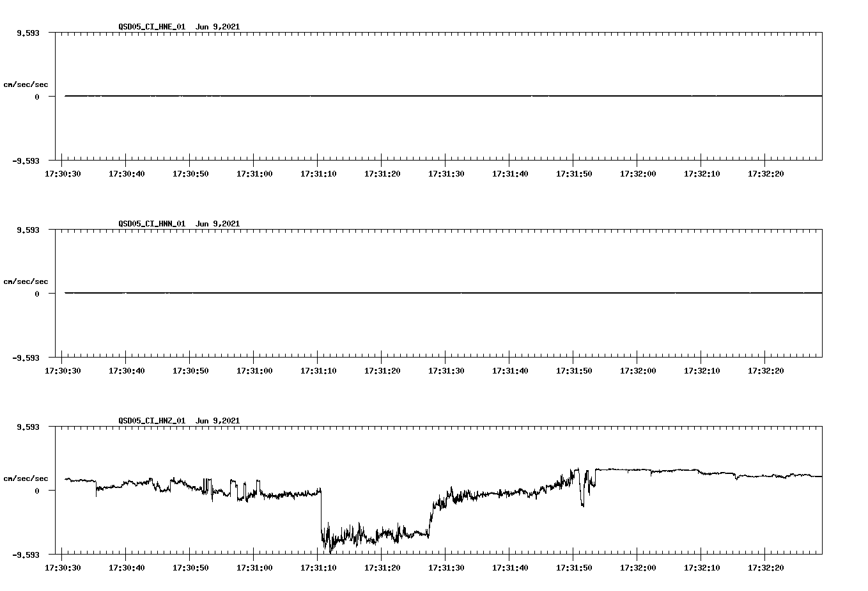The width and height of the screenshot is (868, 591).
Task: Click the 17:31:40 time label under HNN plot
Action: point(510,371)
